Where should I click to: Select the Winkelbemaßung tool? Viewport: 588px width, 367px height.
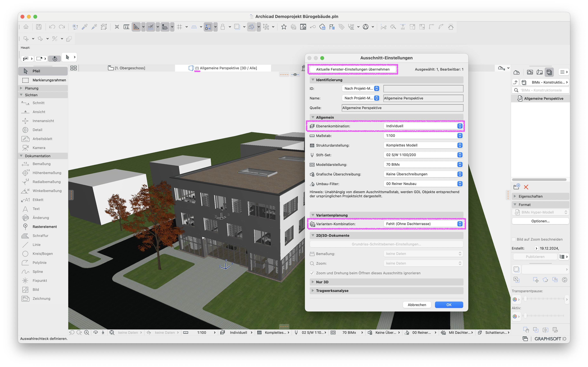click(x=43, y=191)
